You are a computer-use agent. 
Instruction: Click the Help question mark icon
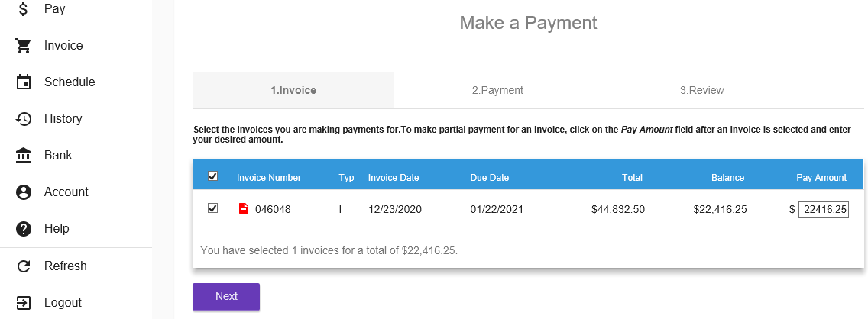click(x=24, y=229)
